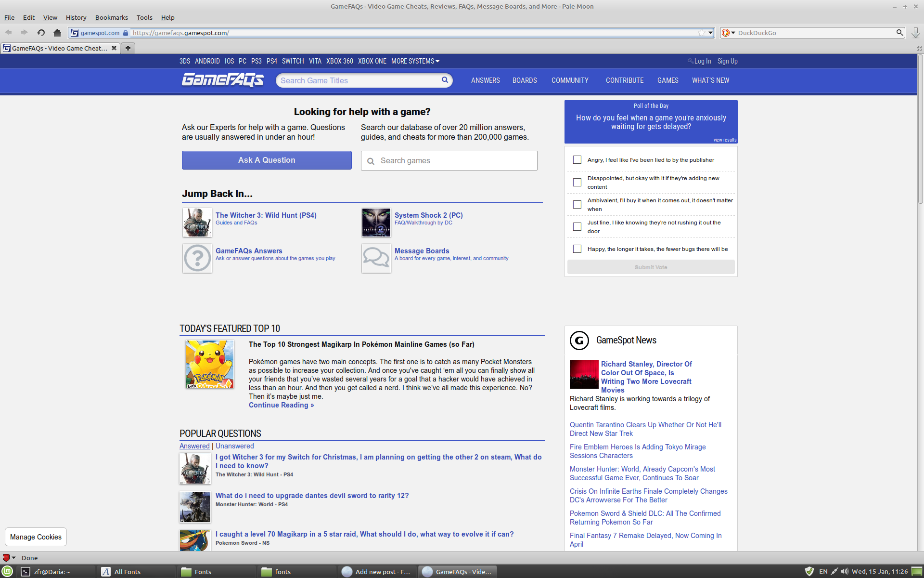Open the Tools menu

144,18
